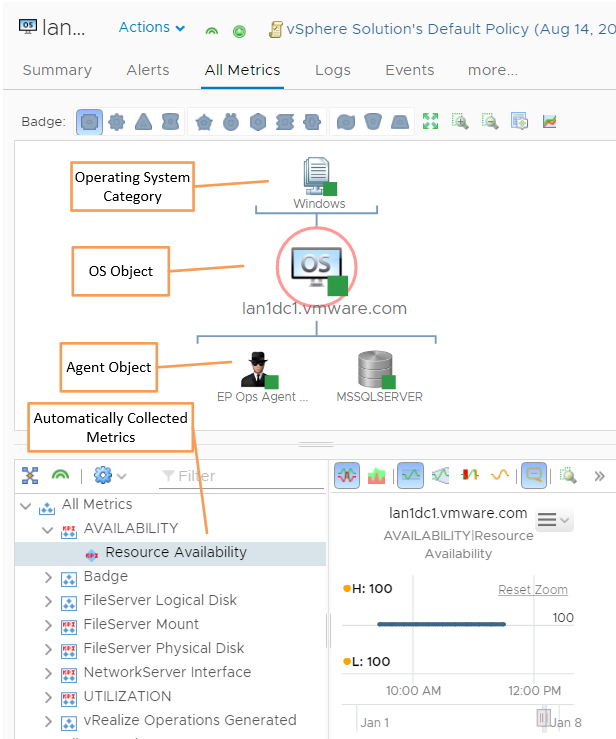Click the OS monitor icon beside the object name
The image size is (616, 739).
click(x=28, y=26)
